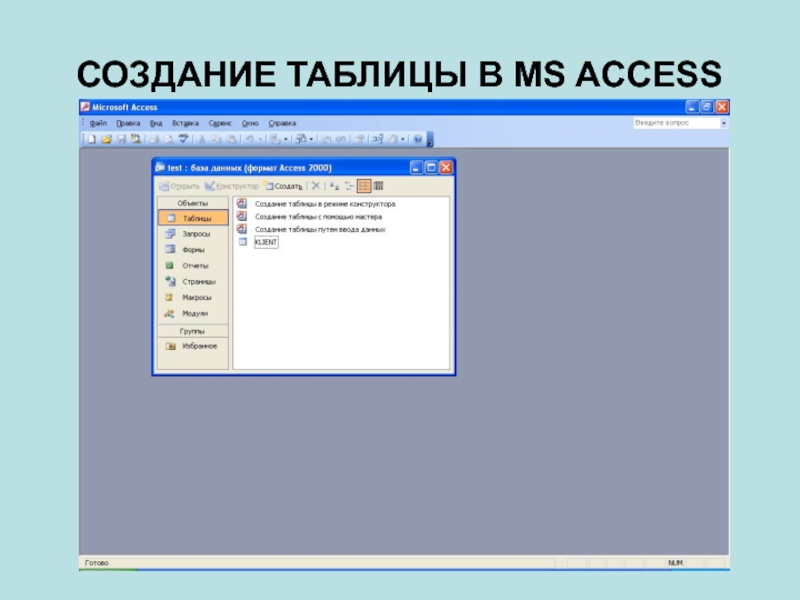Expand the Введите вопрос dropdown arrow
The width and height of the screenshot is (800, 600).
(724, 123)
